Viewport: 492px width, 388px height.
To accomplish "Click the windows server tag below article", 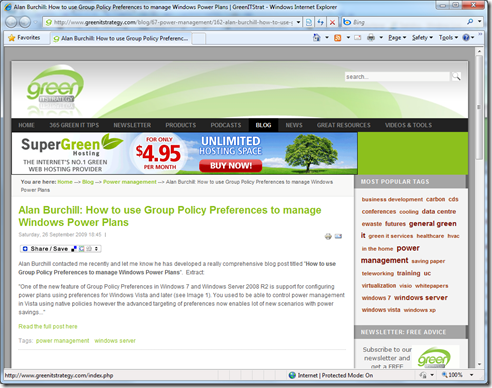I will click(x=115, y=341).
